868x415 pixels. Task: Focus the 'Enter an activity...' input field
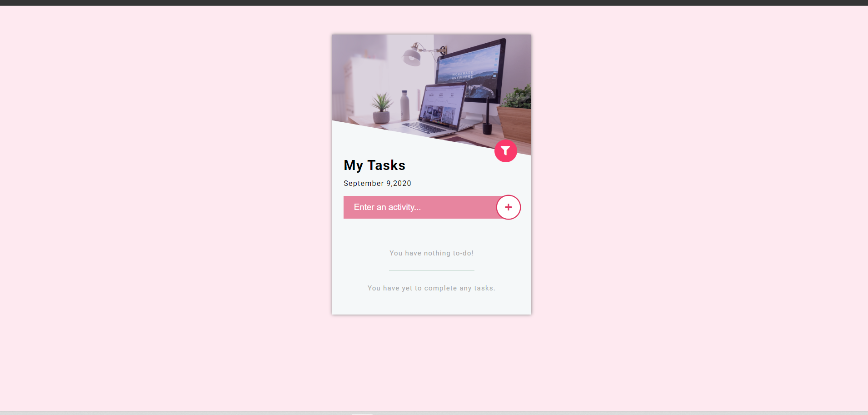tap(409, 207)
